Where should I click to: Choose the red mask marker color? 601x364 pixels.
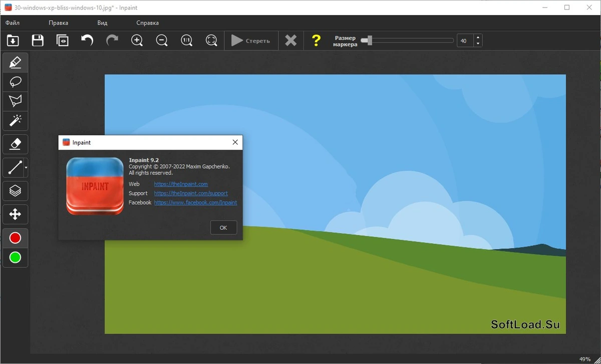coord(16,238)
